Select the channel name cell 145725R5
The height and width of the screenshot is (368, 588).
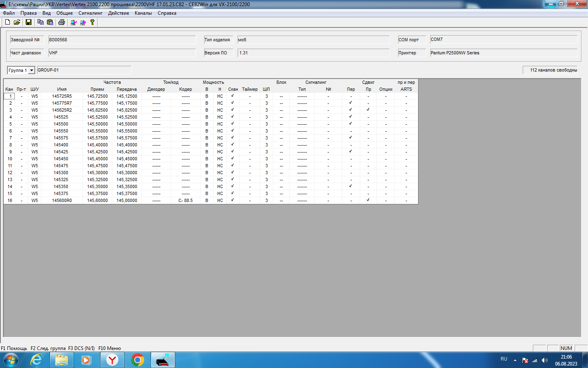tap(62, 96)
